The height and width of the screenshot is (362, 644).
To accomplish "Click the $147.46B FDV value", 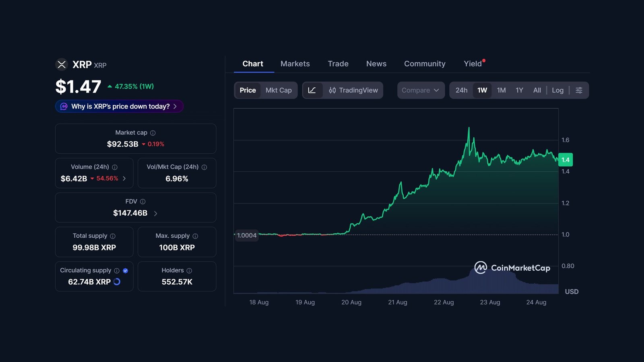I will (130, 213).
